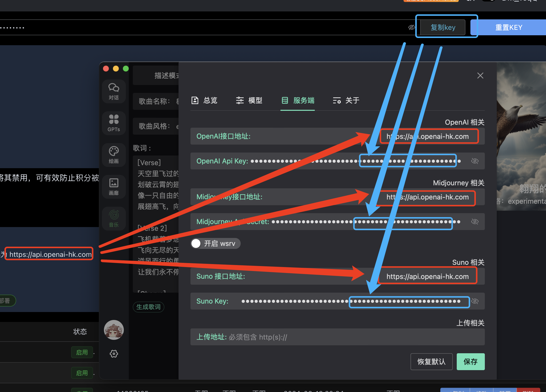Switch to the 模型 tab

click(250, 101)
